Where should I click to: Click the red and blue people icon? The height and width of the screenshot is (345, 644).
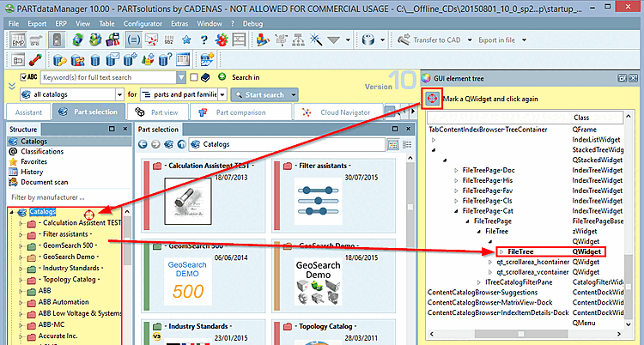click(x=222, y=39)
